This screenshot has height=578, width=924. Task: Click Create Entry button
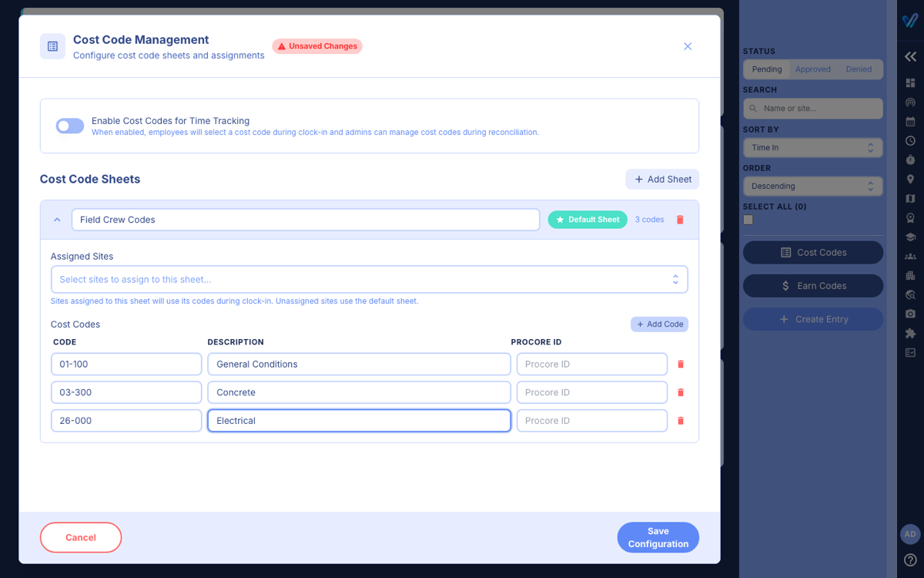tap(813, 319)
